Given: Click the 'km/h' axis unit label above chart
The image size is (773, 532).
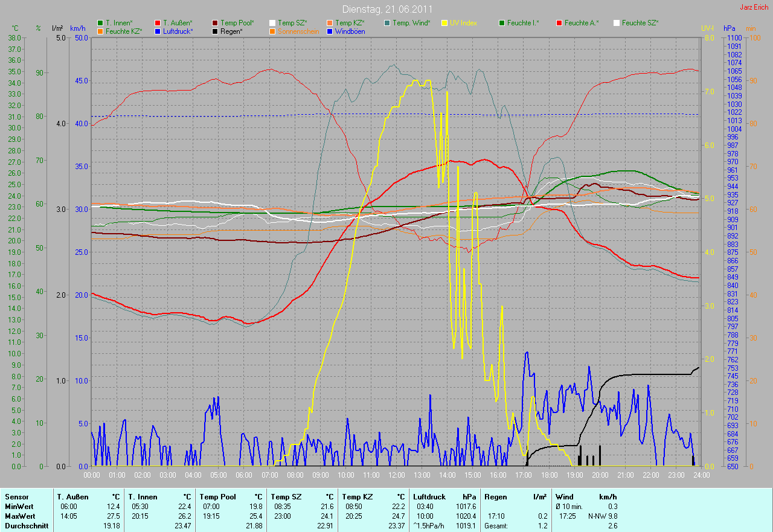Looking at the screenshot, I should tap(77, 28).
